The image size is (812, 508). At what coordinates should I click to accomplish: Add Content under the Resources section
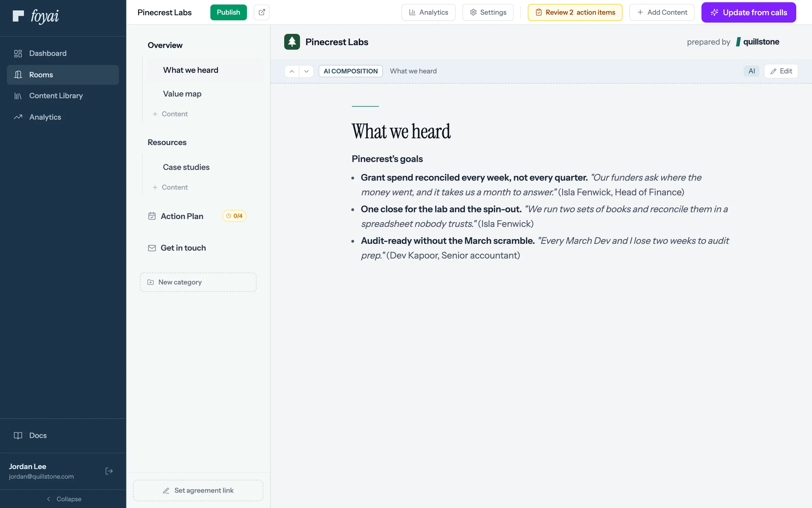(x=170, y=187)
